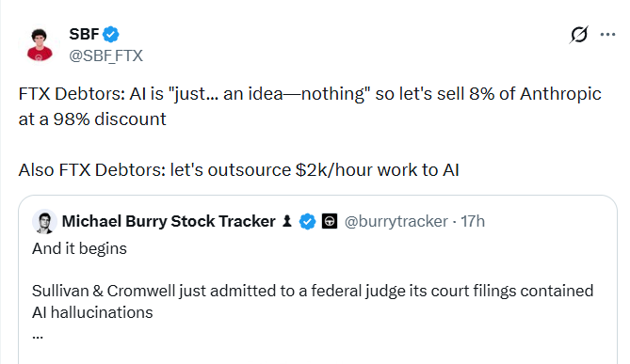Click the black square affiliate badge
Image resolution: width=630 pixels, height=364 pixels.
[x=330, y=221]
